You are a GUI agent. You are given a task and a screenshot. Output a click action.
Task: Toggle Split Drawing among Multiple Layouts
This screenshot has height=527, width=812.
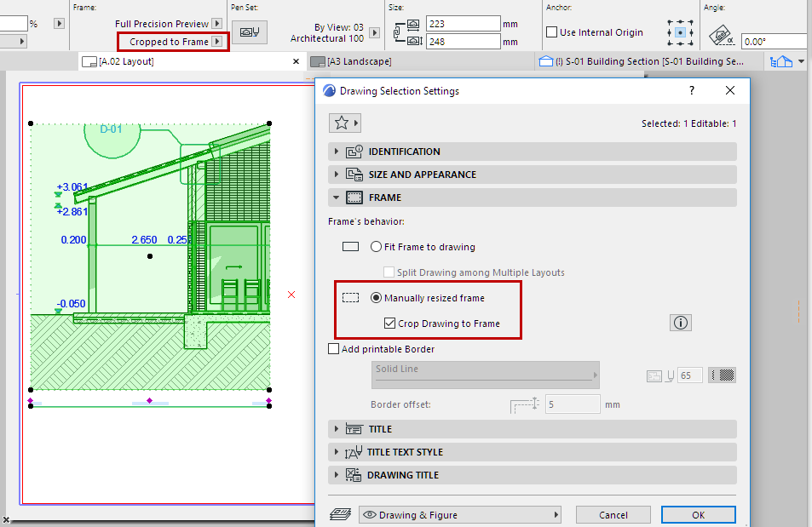click(389, 272)
